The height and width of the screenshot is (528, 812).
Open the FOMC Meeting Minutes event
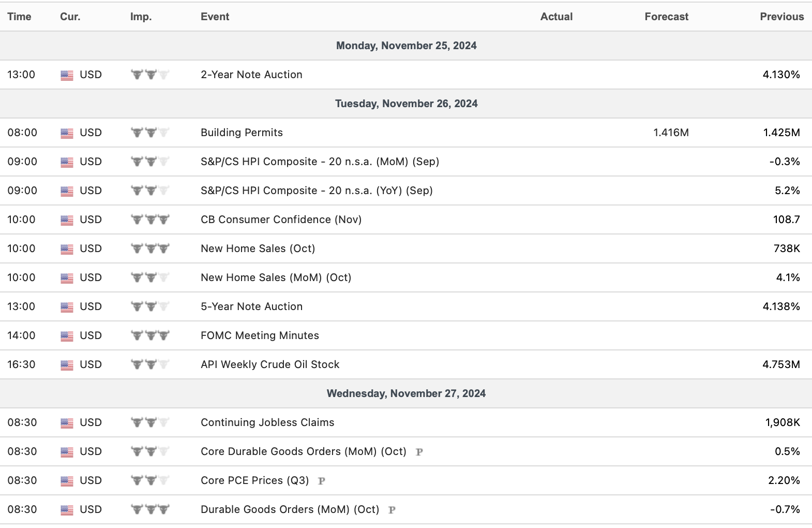(260, 335)
